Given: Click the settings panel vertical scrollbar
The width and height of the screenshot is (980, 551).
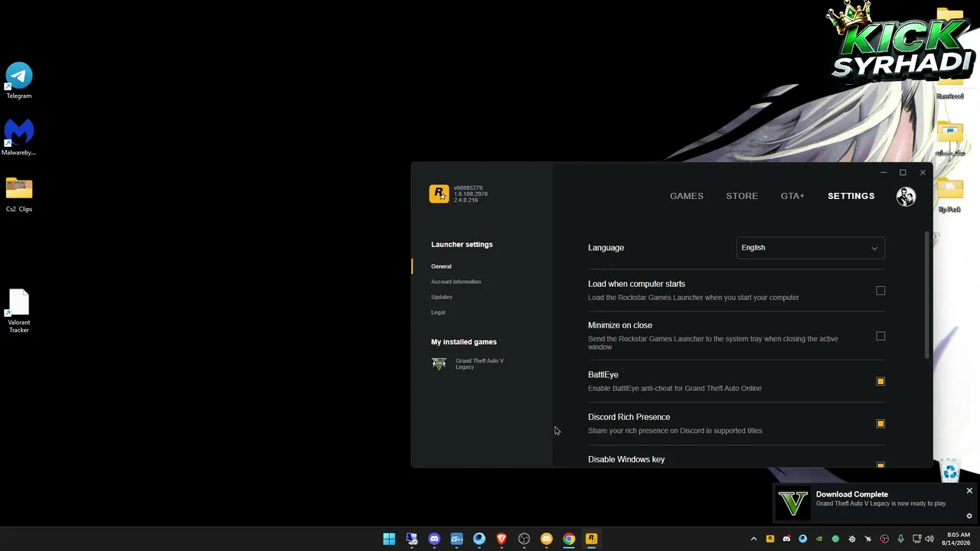Looking at the screenshot, I should (x=928, y=295).
